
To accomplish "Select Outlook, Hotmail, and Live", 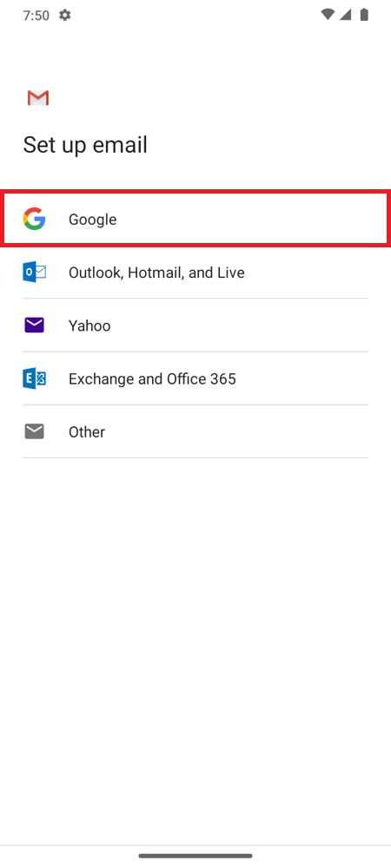I will [195, 273].
